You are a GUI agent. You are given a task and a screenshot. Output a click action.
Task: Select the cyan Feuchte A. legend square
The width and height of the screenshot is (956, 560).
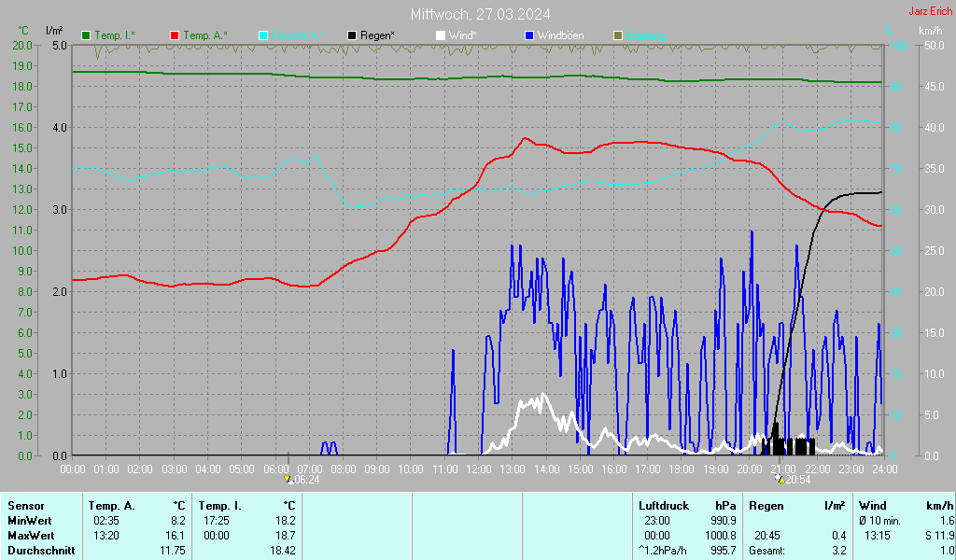(263, 36)
